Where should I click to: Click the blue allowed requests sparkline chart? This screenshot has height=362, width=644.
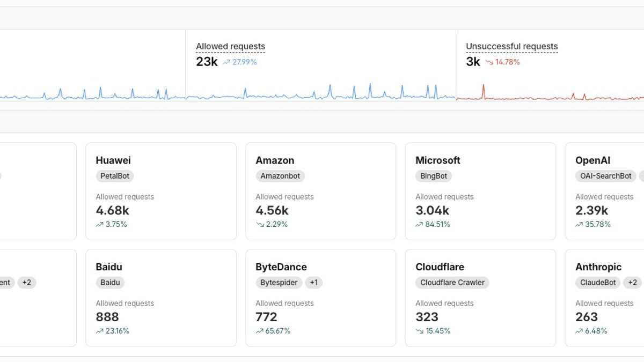pyautogui.click(x=321, y=92)
